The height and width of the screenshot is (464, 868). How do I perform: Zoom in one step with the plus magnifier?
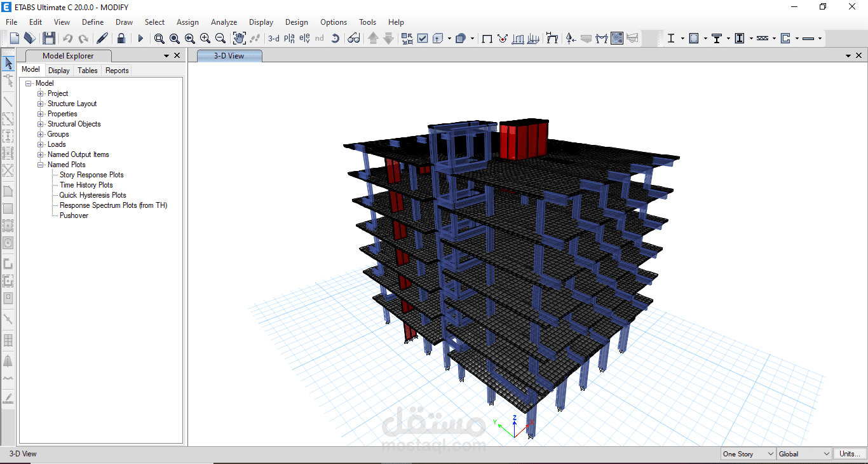205,39
